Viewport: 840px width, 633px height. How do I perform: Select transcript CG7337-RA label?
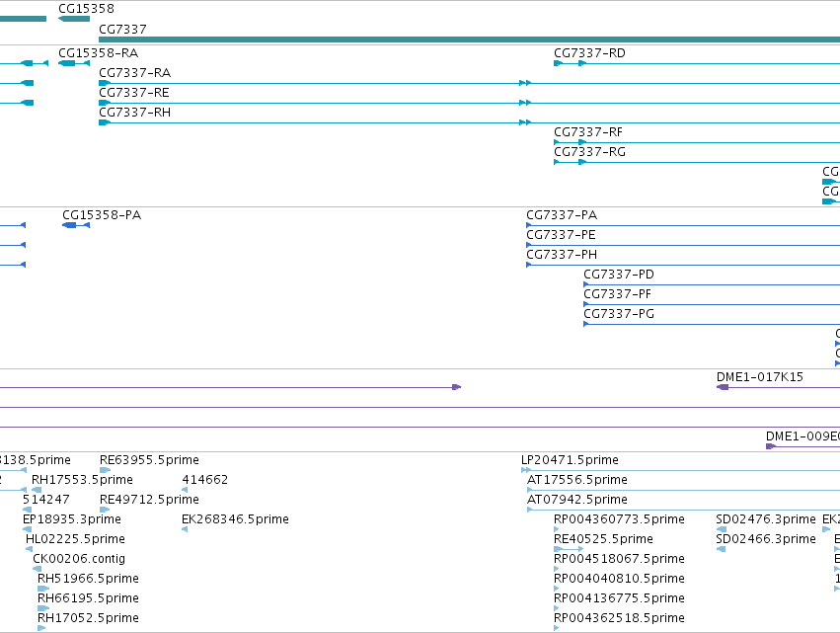(x=135, y=73)
